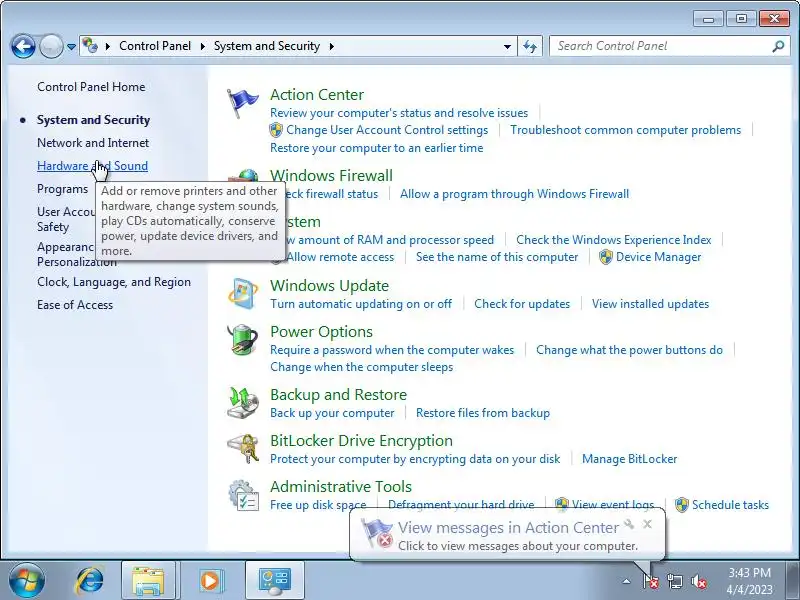Click the network icon in system tray

[674, 581]
